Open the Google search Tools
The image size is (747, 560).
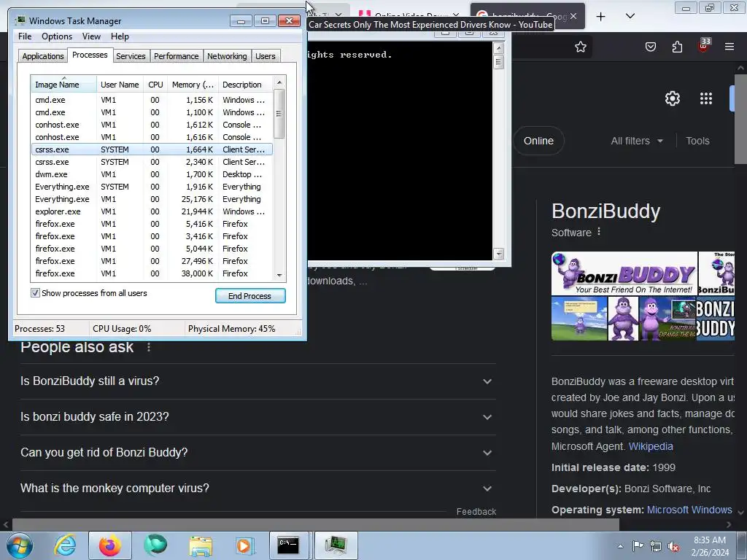[x=697, y=141]
